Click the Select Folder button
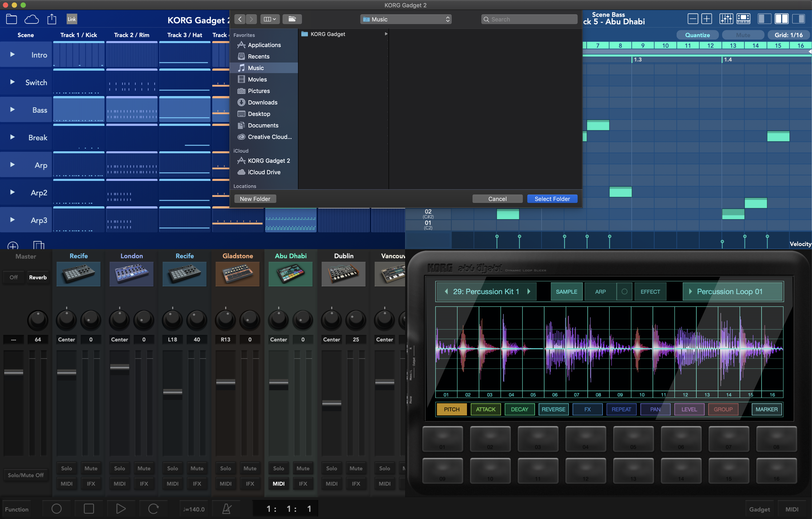812x519 pixels. 552,199
